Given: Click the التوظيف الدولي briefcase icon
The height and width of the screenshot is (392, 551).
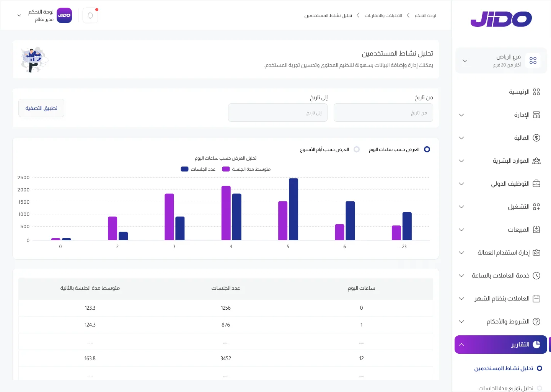Looking at the screenshot, I should tap(536, 184).
